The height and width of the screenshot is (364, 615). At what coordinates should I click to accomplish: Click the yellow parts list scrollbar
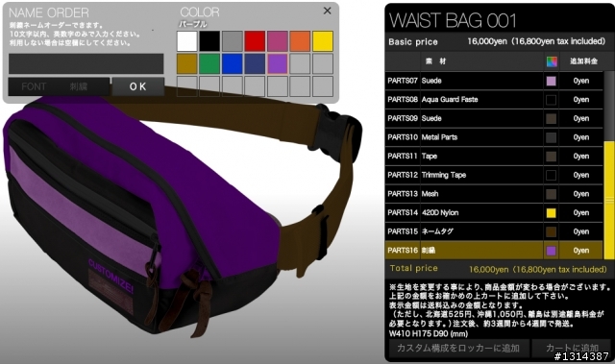pyautogui.click(x=609, y=200)
